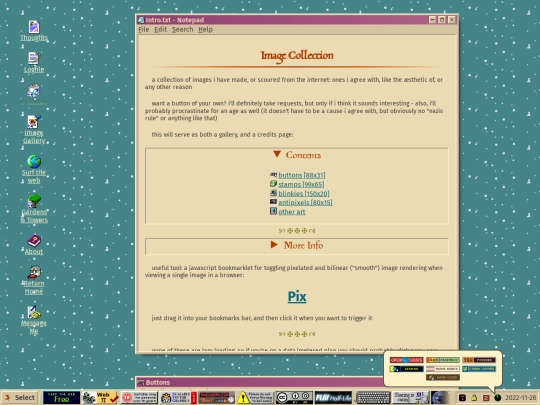Open the desktop icon with the dotted green label
The image size is (540, 405).
tap(34, 94)
